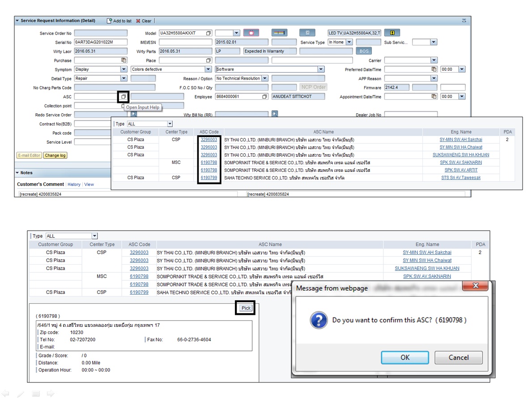Open the Detail Type Repair dropdown
The width and height of the screenshot is (532, 399).
pos(124,78)
